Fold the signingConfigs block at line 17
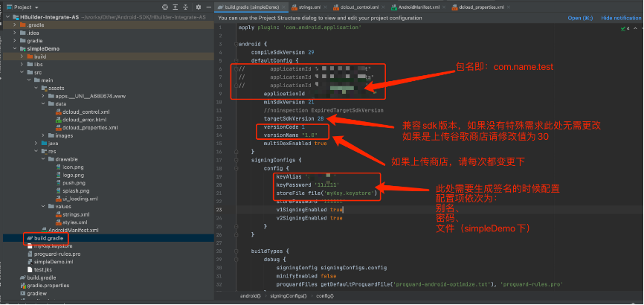 click(x=236, y=160)
